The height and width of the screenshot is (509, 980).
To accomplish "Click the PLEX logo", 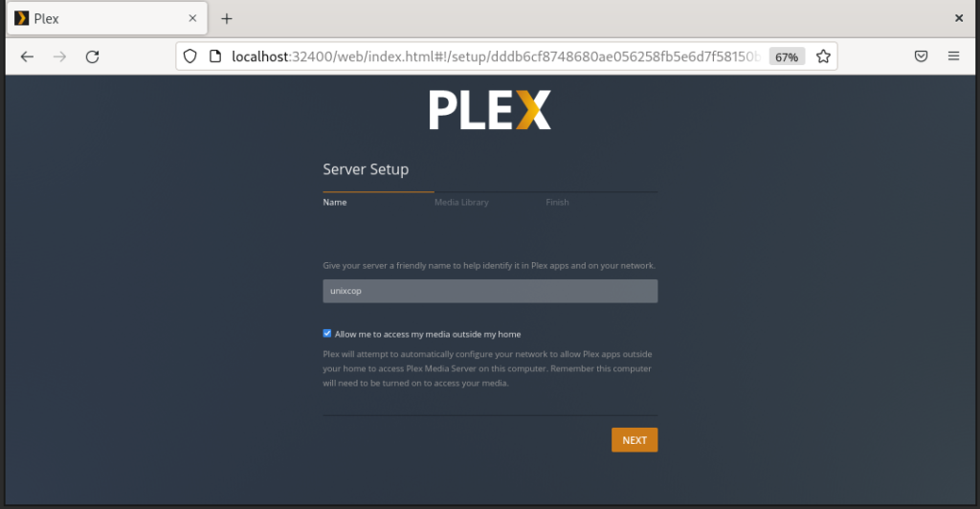I will click(x=489, y=110).
